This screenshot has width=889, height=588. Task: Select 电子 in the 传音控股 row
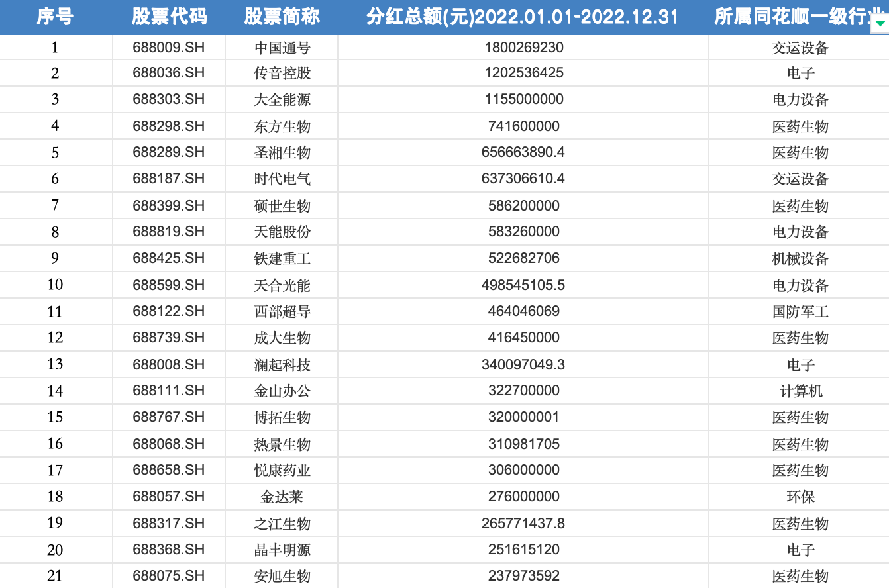point(801,73)
